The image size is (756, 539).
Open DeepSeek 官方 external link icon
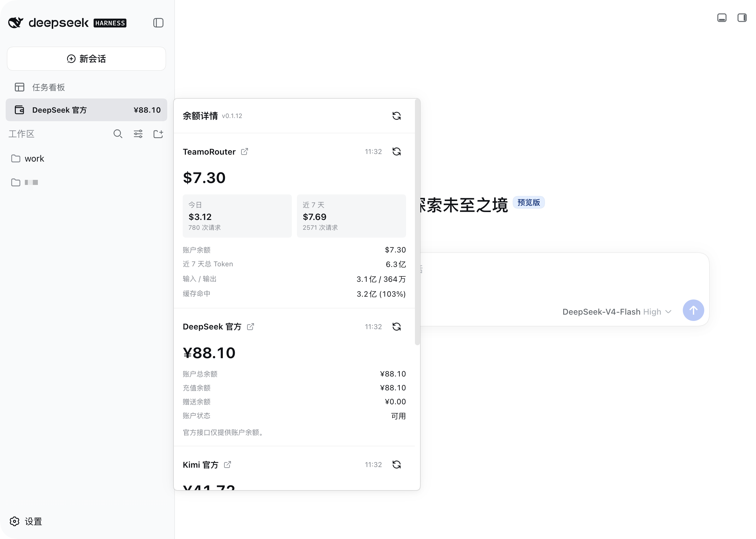pyautogui.click(x=250, y=327)
